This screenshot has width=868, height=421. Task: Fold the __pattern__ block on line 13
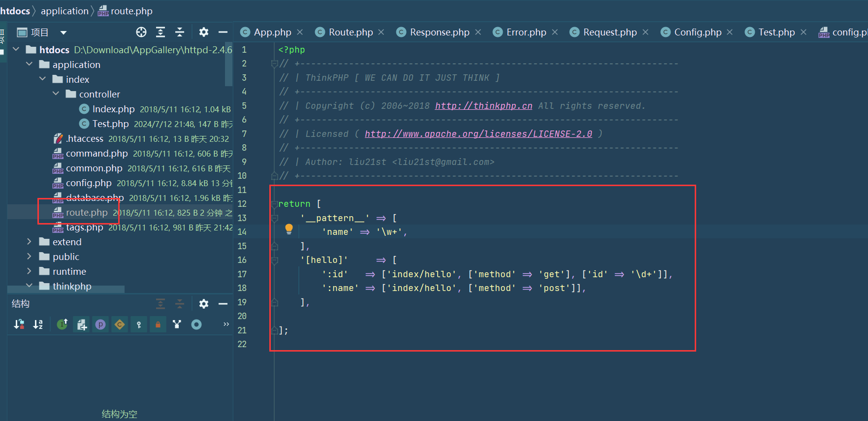[x=275, y=218]
